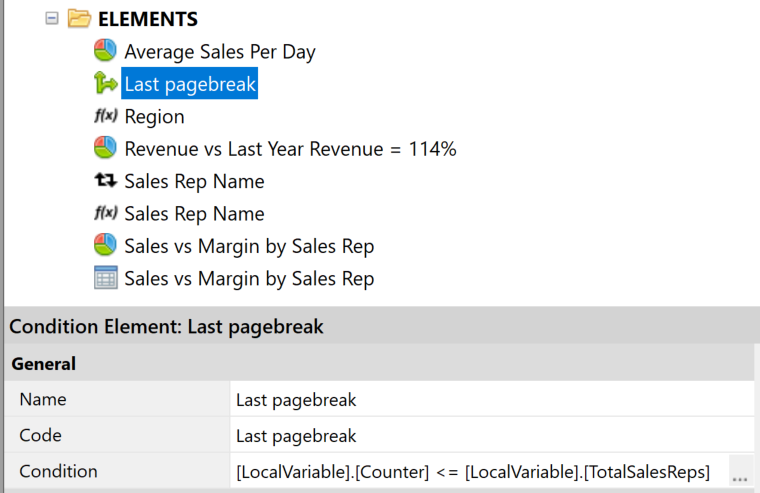
Task: Click the Region function f(x) icon
Action: tap(106, 117)
